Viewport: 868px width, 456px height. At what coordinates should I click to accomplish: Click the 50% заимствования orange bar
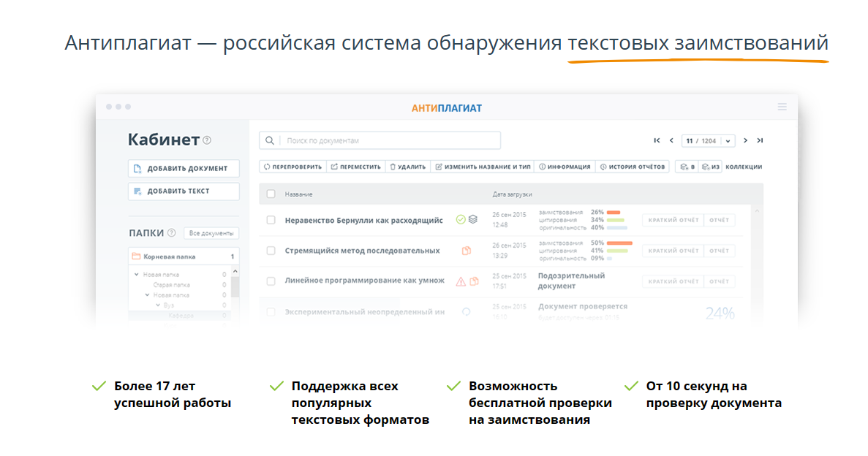(x=619, y=243)
